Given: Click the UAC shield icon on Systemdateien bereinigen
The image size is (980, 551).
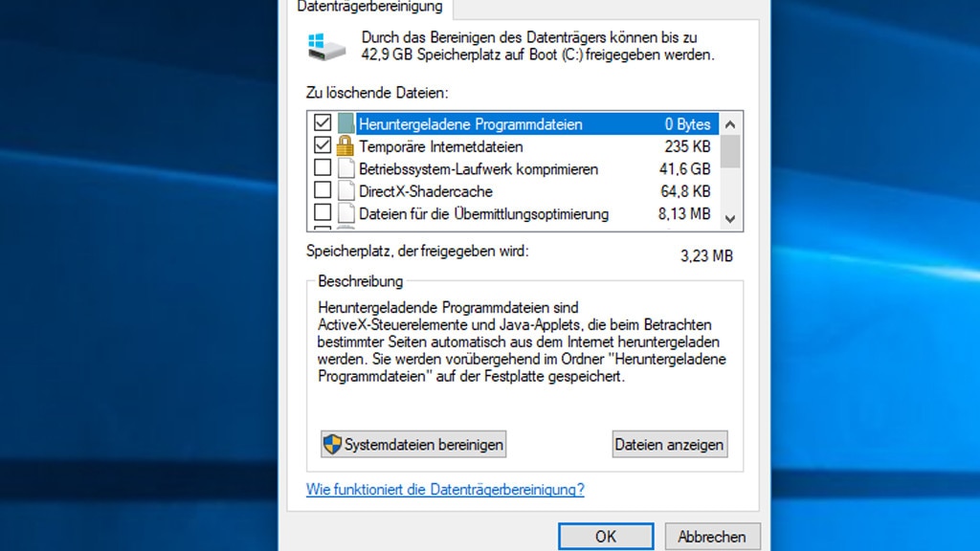Looking at the screenshot, I should pyautogui.click(x=332, y=444).
